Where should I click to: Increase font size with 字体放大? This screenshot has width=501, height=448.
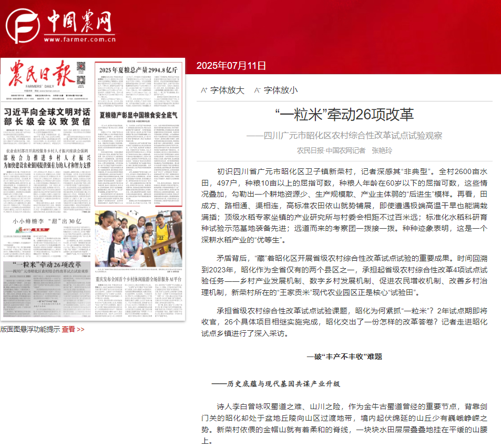tap(227, 90)
